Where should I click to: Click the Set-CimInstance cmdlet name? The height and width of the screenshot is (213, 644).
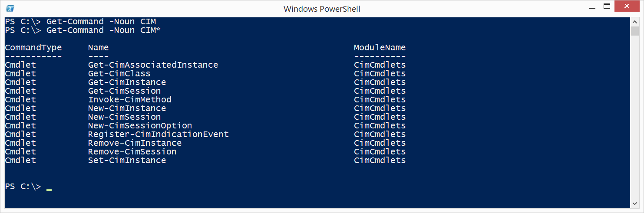click(x=127, y=161)
